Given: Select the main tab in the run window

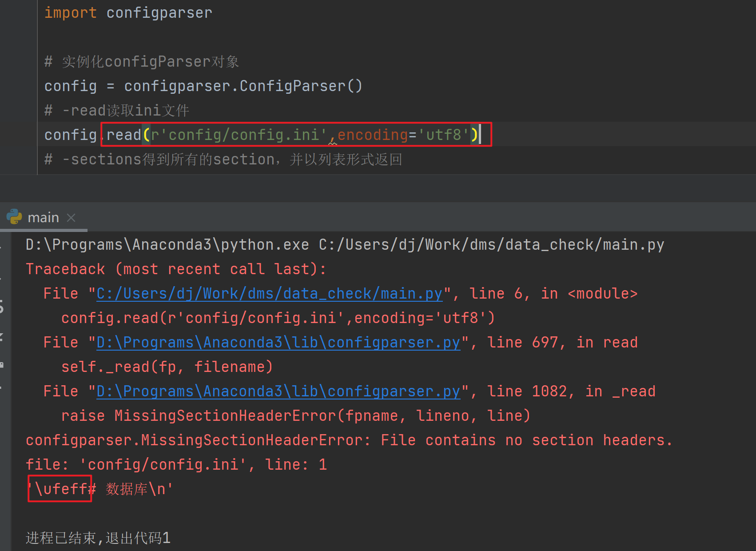Looking at the screenshot, I should 43,217.
